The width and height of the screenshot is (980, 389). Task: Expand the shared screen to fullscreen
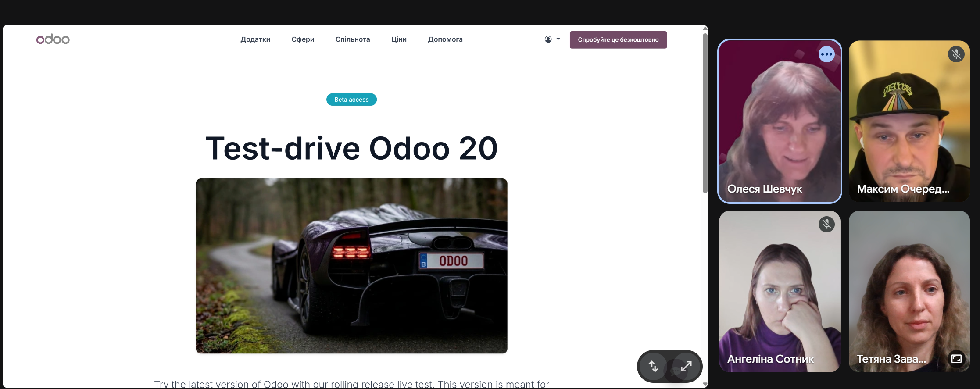pyautogui.click(x=686, y=366)
